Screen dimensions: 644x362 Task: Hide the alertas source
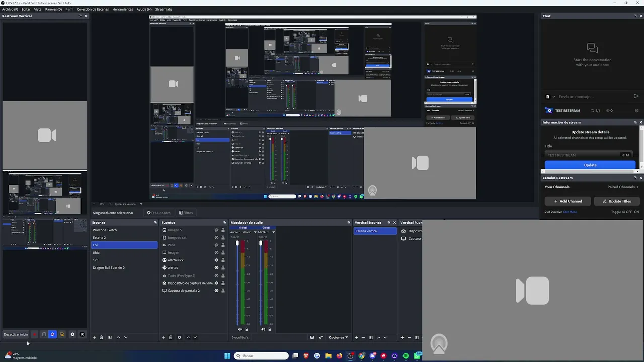(217, 268)
